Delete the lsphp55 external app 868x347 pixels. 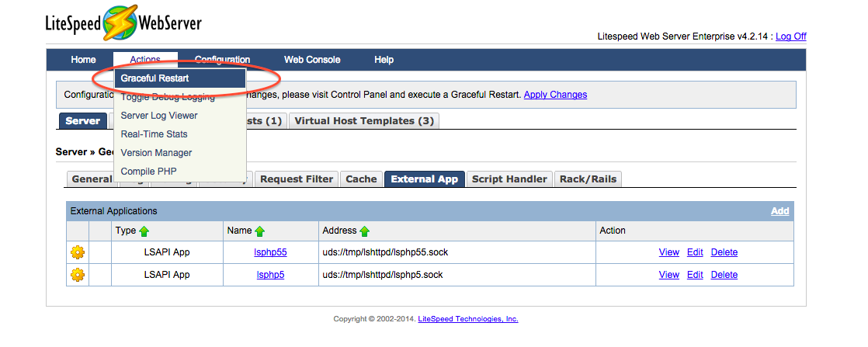724,252
